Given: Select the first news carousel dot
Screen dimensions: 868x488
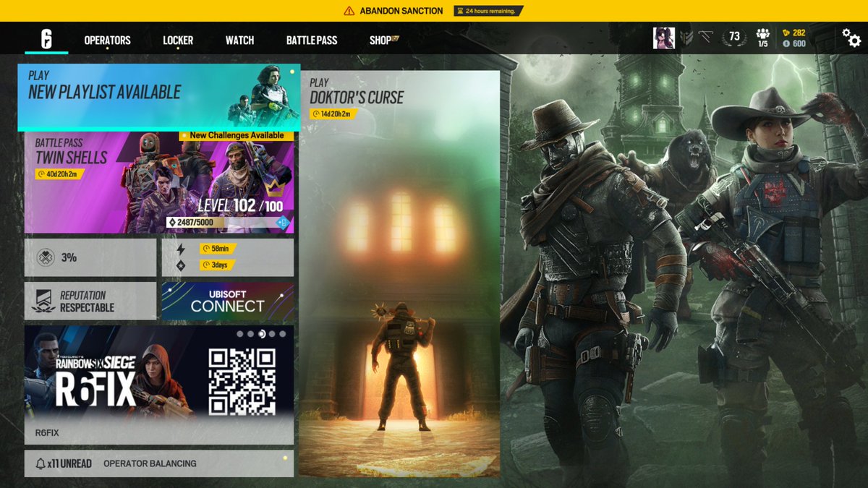Looking at the screenshot, I should pos(239,334).
